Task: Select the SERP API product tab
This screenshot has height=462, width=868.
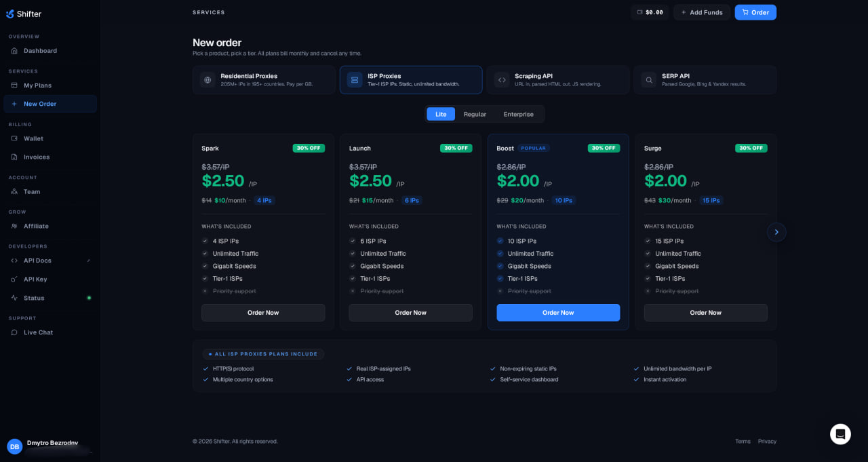Action: click(705, 80)
